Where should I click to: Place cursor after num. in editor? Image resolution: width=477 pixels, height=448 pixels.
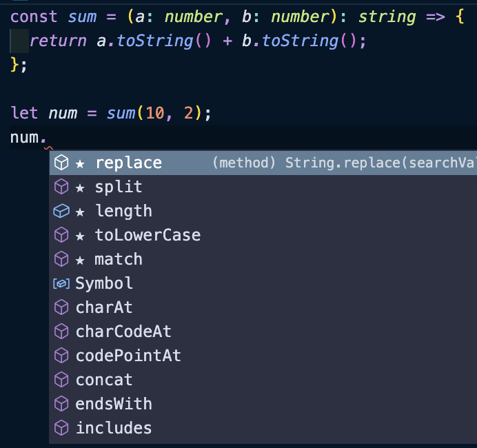[x=48, y=137]
